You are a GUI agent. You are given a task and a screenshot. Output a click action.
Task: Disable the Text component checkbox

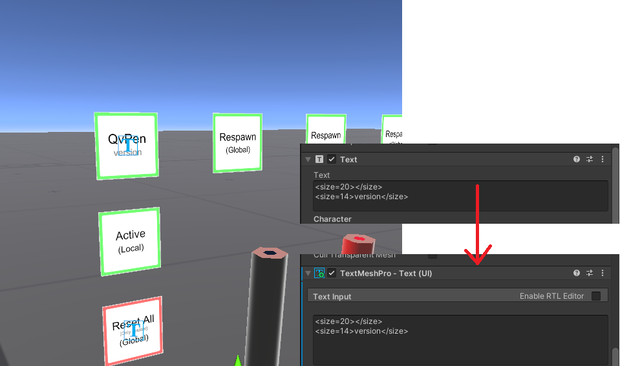tap(331, 159)
